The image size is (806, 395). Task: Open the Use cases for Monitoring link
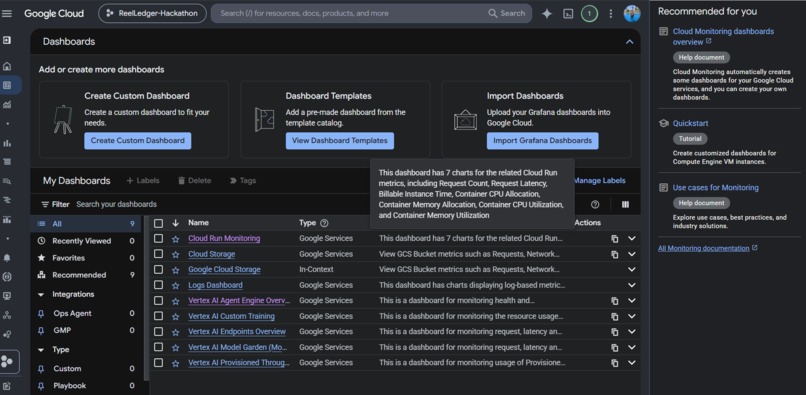pyautogui.click(x=716, y=188)
